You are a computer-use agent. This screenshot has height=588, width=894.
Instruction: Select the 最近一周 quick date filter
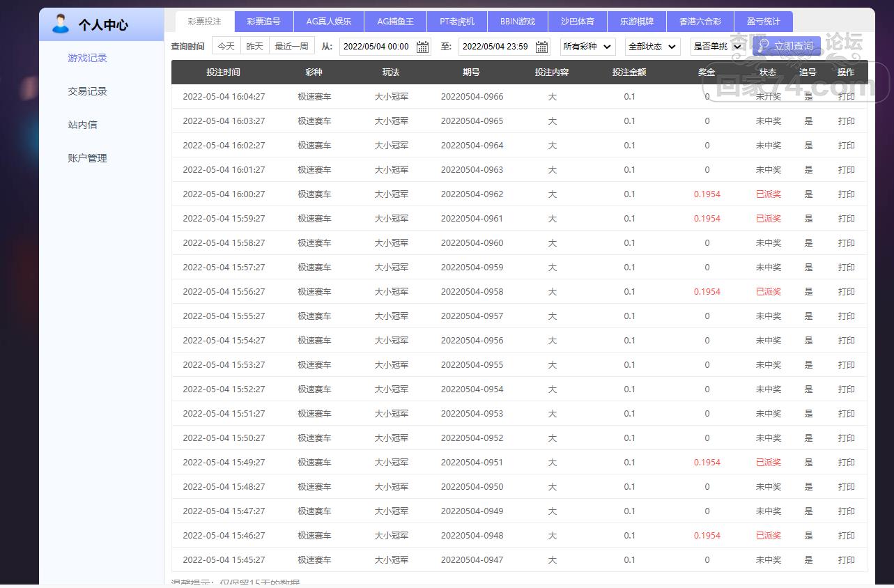pyautogui.click(x=291, y=46)
